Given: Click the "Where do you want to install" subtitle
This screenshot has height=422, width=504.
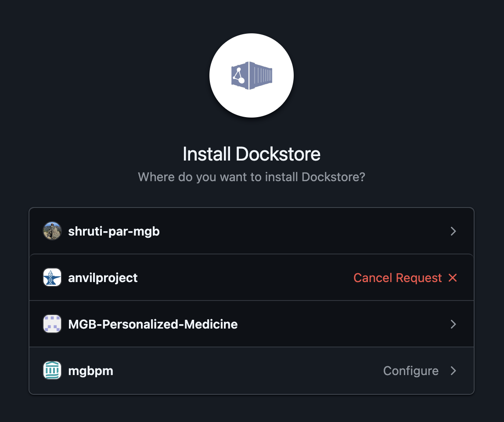Looking at the screenshot, I should click(x=252, y=177).
